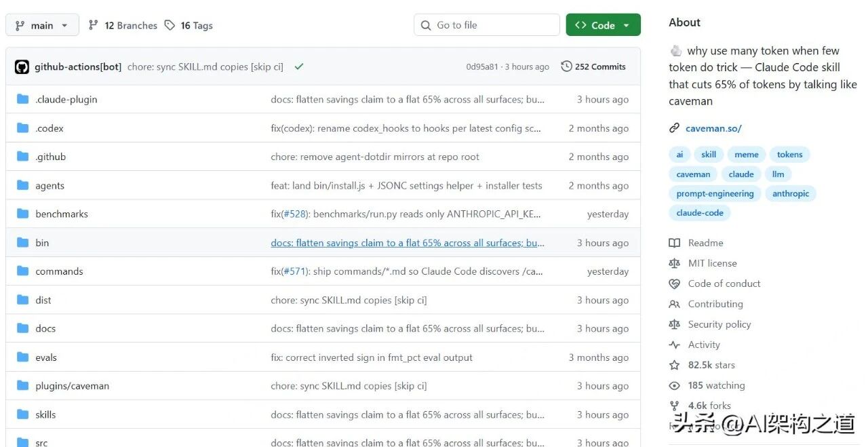Visit the caveman.so/ website link
Screen dimensions: 868x447
point(713,128)
